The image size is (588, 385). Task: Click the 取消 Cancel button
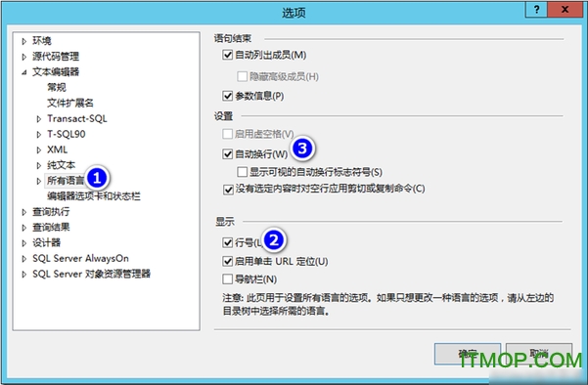539,354
